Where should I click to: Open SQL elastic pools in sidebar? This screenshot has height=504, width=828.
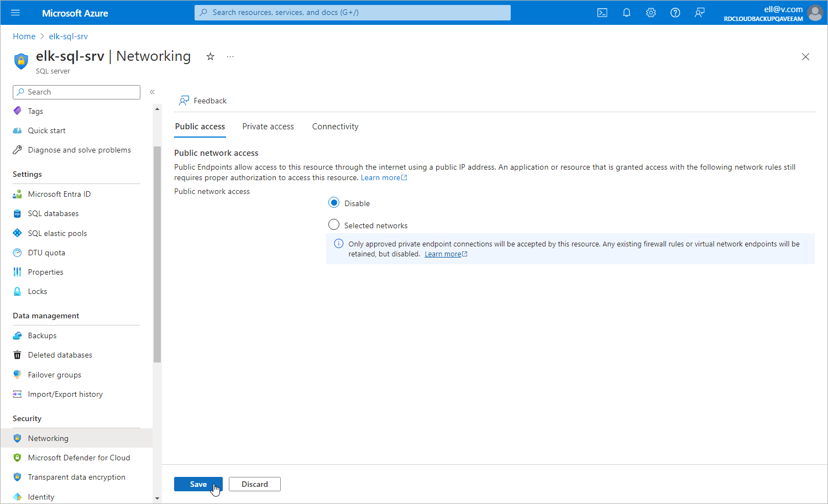(x=57, y=233)
